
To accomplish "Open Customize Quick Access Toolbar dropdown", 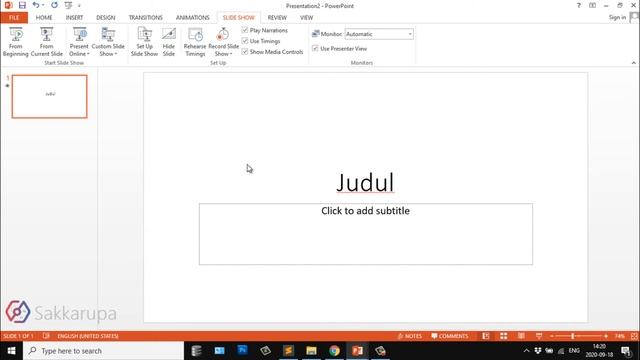I will point(79,5).
